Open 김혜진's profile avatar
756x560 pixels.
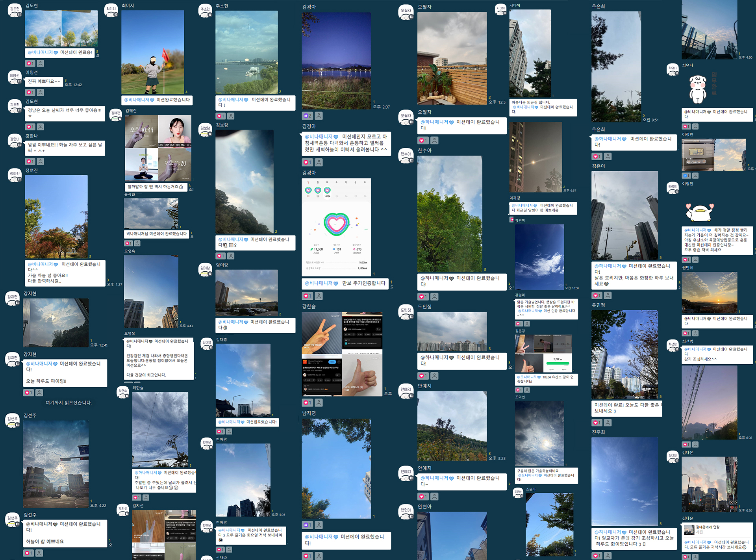pyautogui.click(x=115, y=115)
